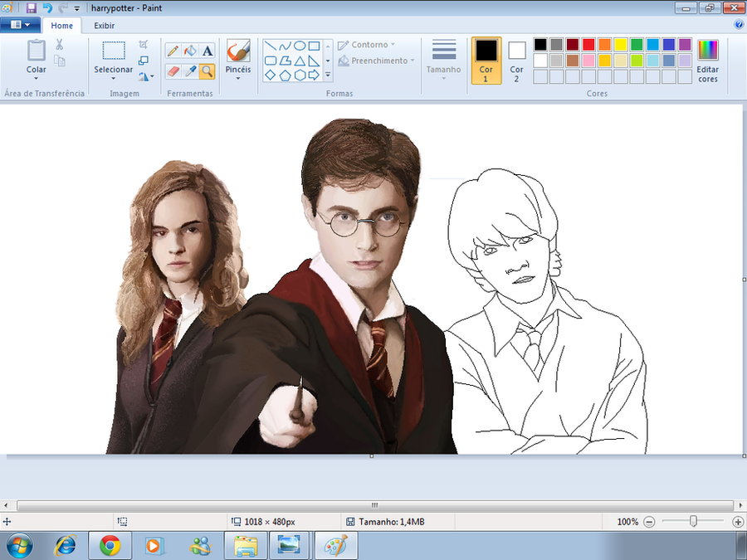Click Editar cores rainbow icon
This screenshot has width=747, height=560.
click(708, 50)
